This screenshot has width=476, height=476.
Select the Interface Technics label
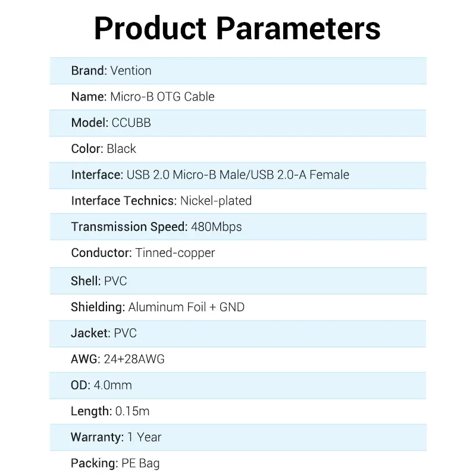pyautogui.click(x=123, y=201)
